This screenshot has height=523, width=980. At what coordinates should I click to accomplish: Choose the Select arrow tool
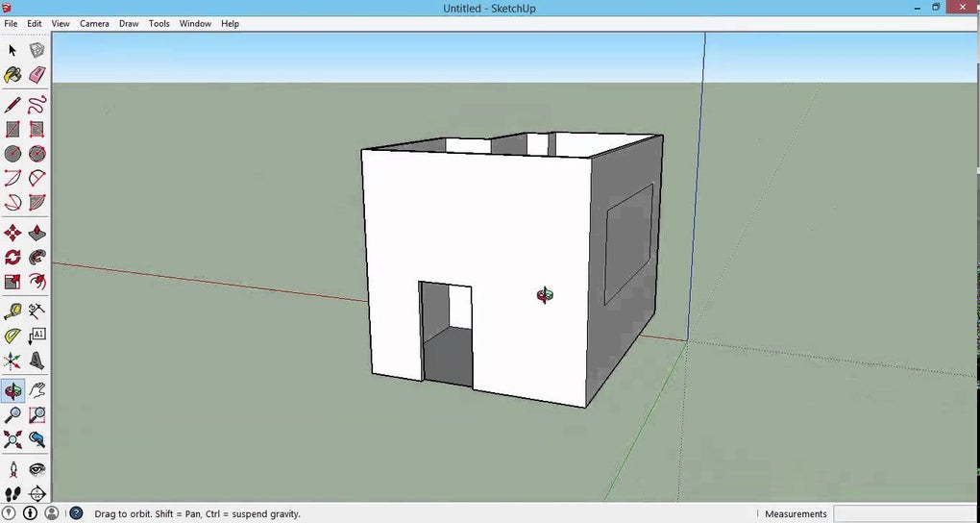(x=12, y=51)
